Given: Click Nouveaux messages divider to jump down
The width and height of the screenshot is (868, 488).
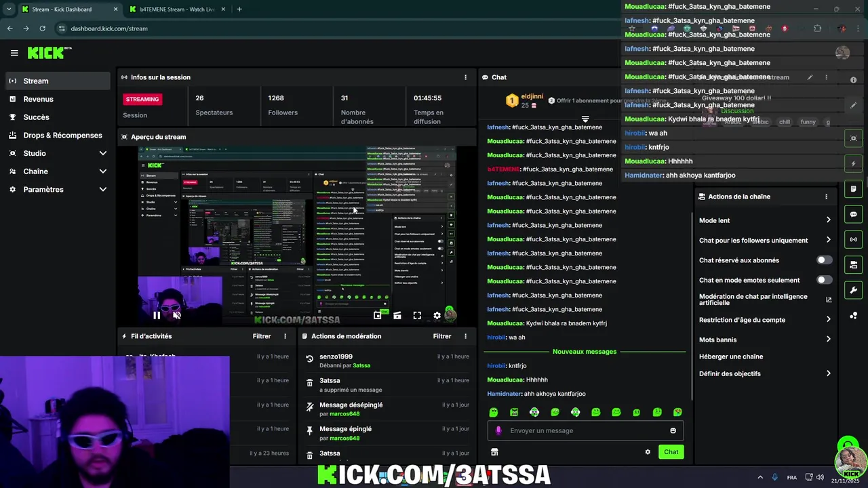Looking at the screenshot, I should (x=585, y=352).
